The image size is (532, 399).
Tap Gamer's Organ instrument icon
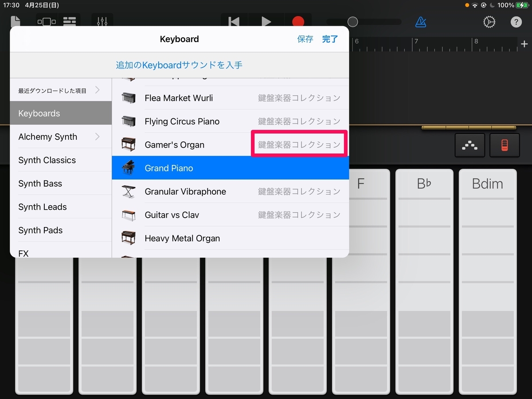(128, 145)
